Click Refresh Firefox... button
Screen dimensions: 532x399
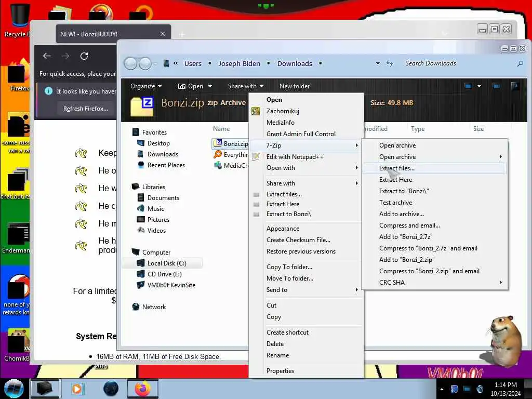click(x=86, y=109)
